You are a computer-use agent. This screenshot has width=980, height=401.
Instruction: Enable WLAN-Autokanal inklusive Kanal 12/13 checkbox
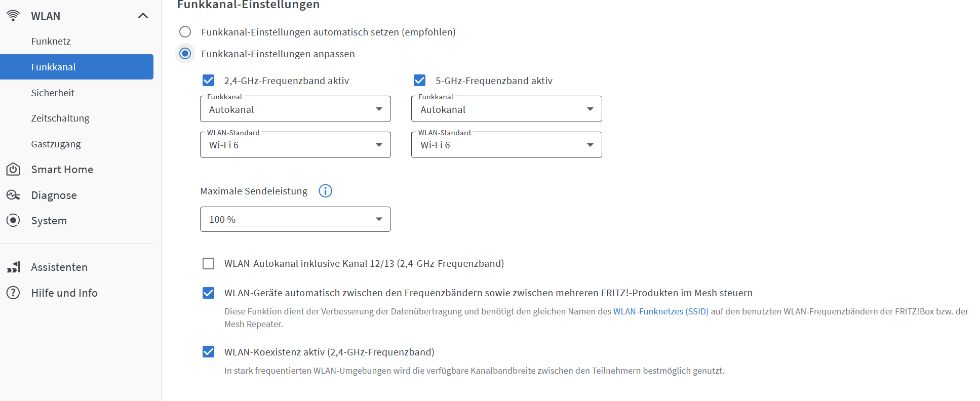[x=209, y=263]
